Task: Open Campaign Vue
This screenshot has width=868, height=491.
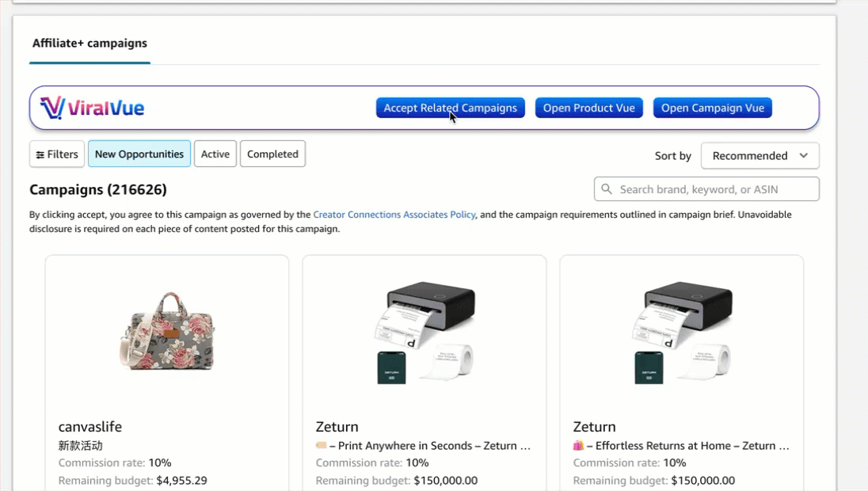Action: click(712, 108)
